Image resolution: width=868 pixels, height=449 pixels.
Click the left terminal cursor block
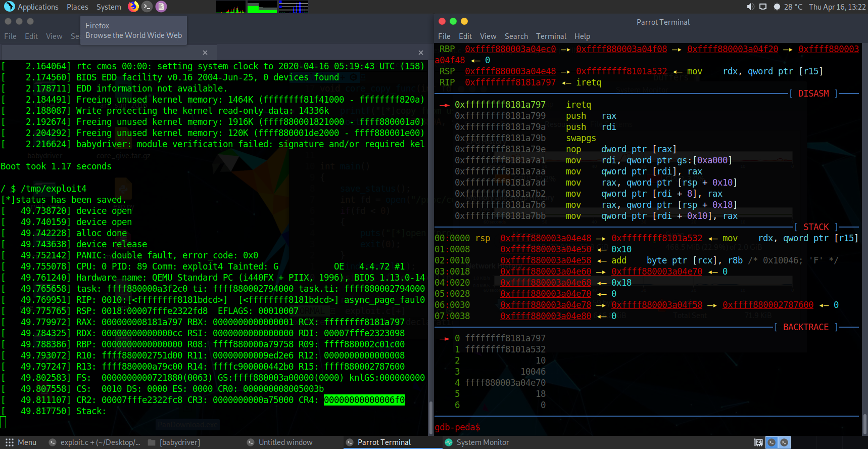3,422
